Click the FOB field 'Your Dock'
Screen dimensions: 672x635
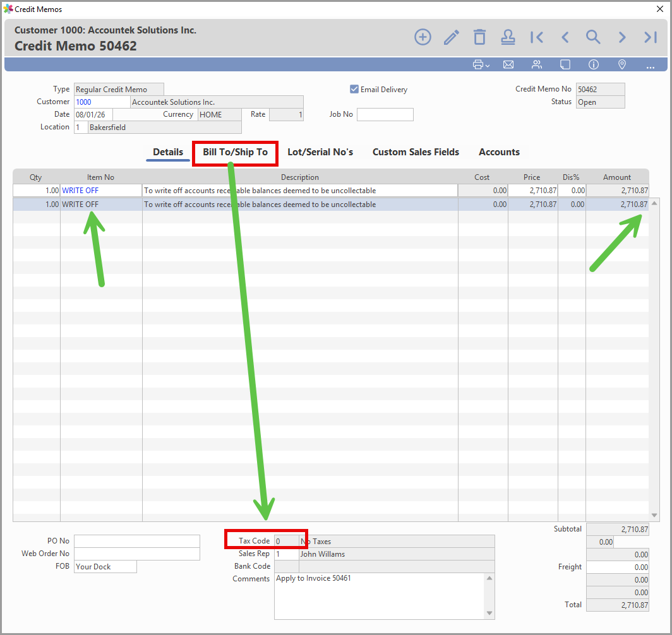105,566
